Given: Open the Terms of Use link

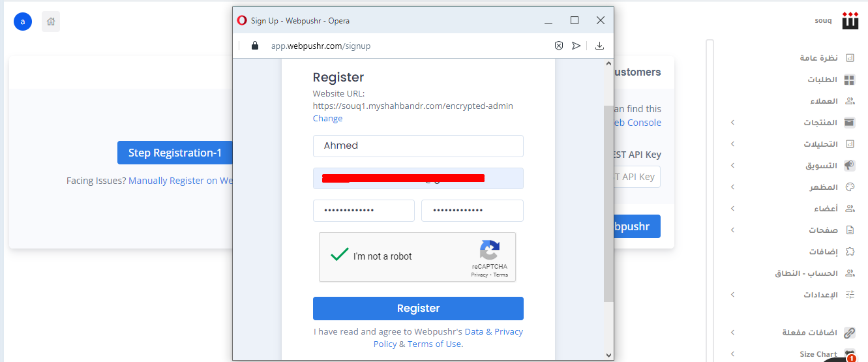Looking at the screenshot, I should pos(434,344).
